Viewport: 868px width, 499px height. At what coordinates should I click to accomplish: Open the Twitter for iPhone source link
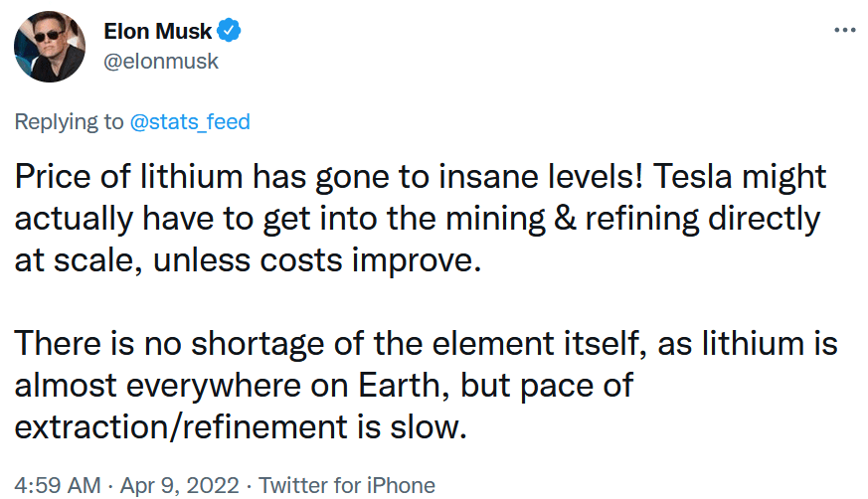(x=347, y=485)
